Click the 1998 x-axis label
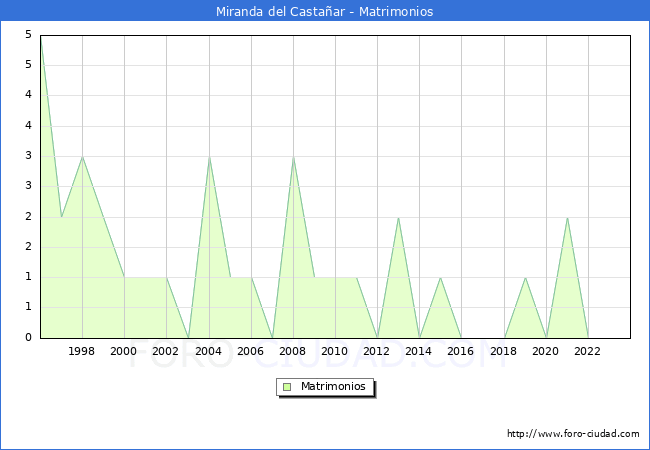The width and height of the screenshot is (650, 450). (81, 351)
